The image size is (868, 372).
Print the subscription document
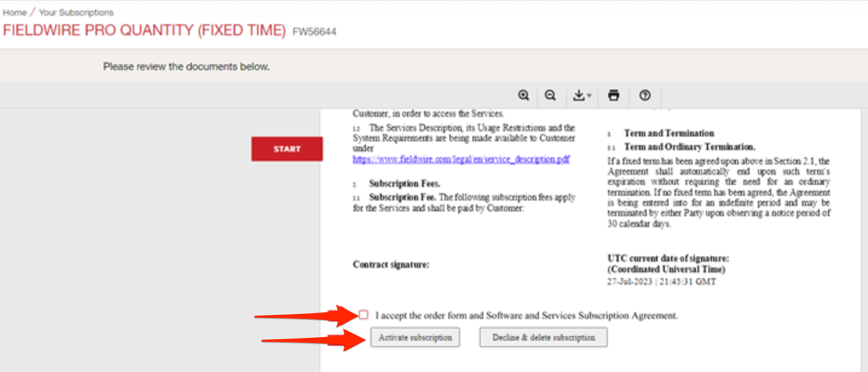tap(614, 95)
